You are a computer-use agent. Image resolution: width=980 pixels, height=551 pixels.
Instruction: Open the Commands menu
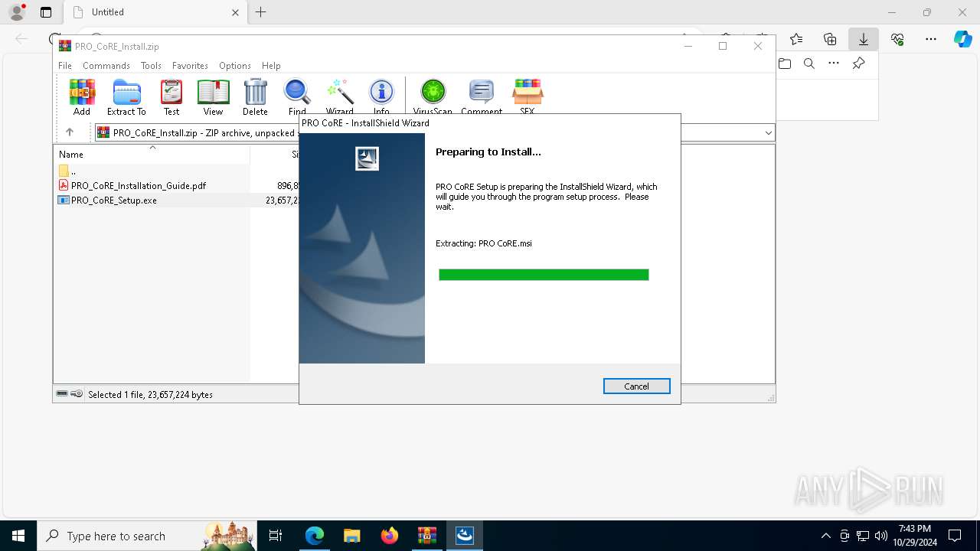[x=106, y=66]
